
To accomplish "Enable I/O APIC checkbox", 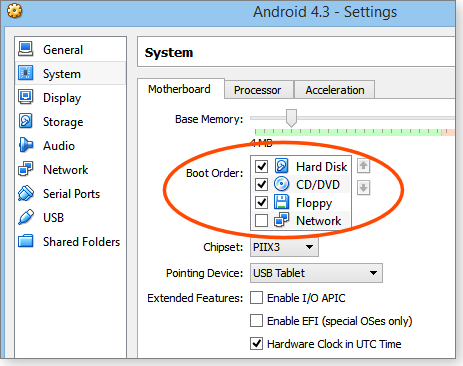I will [256, 298].
